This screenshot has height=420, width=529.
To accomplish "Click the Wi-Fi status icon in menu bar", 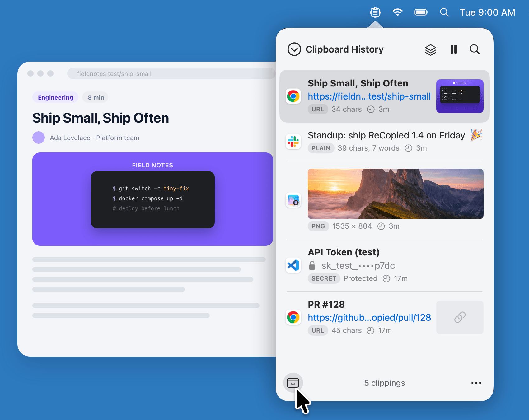I will click(397, 12).
